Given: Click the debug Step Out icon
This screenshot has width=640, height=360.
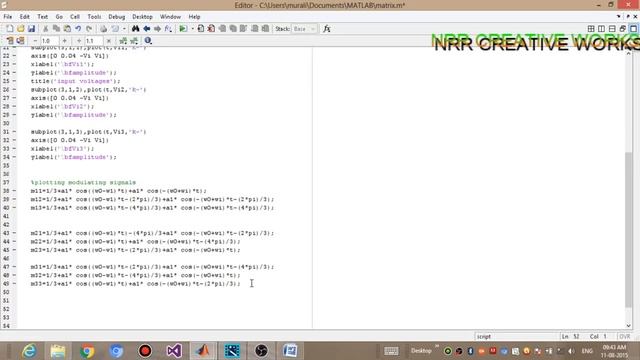Looking at the screenshot, I should point(243,29).
